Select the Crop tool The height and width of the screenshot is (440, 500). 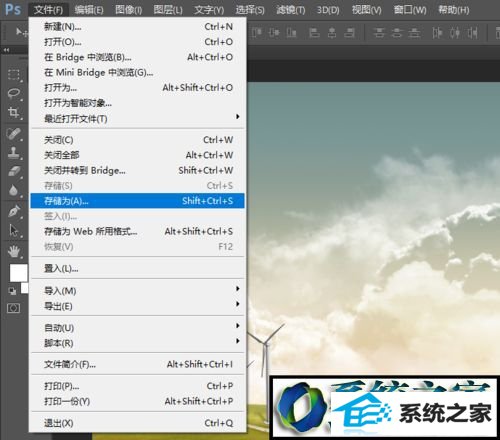pos(14,113)
